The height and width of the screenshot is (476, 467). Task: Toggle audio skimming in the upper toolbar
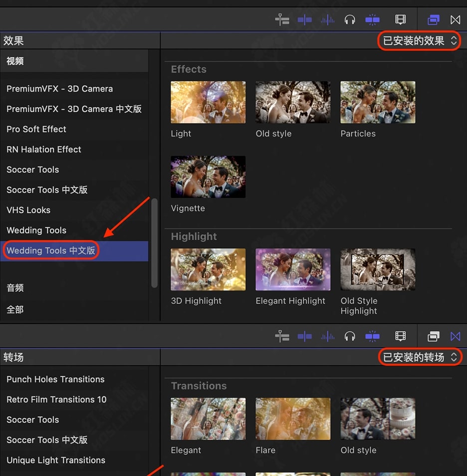point(327,20)
